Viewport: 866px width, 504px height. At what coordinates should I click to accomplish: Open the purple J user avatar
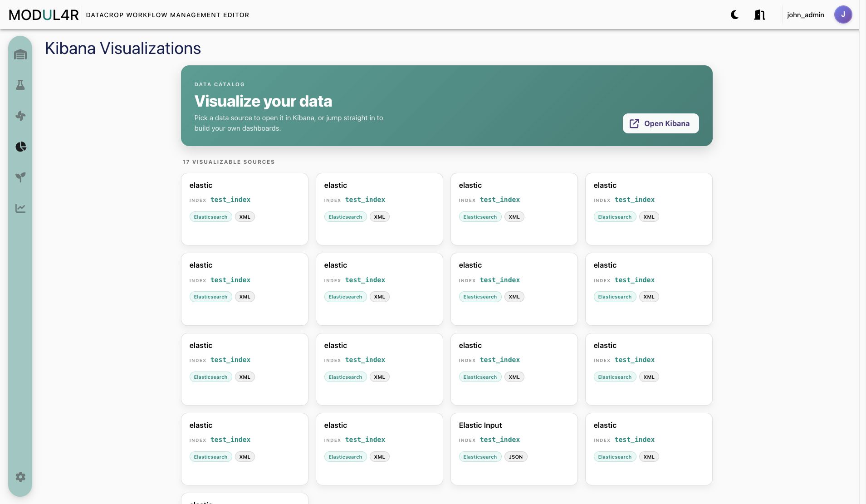pyautogui.click(x=843, y=15)
